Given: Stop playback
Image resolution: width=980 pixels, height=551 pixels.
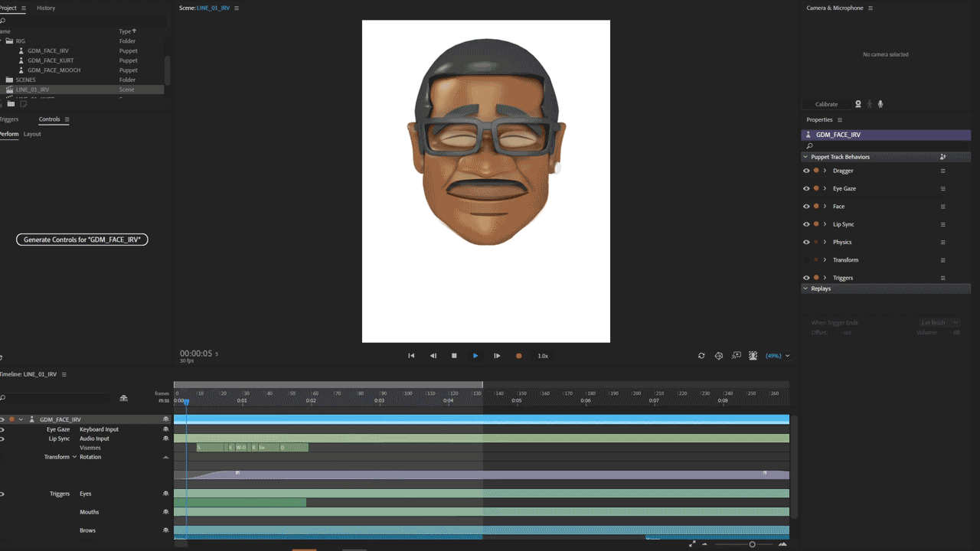Looking at the screenshot, I should pos(454,356).
